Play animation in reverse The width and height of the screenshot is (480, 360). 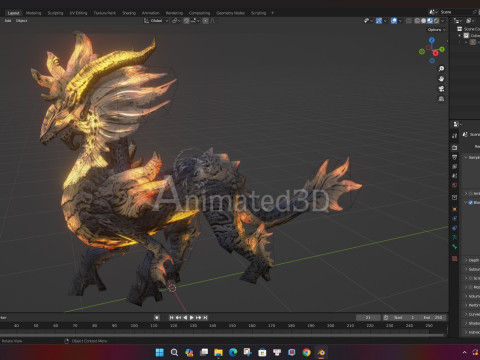(185, 318)
